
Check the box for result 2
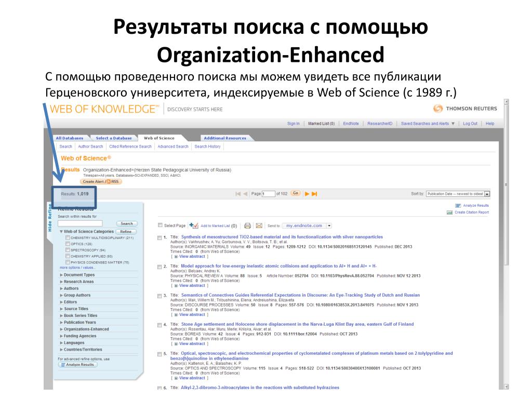[159, 267]
